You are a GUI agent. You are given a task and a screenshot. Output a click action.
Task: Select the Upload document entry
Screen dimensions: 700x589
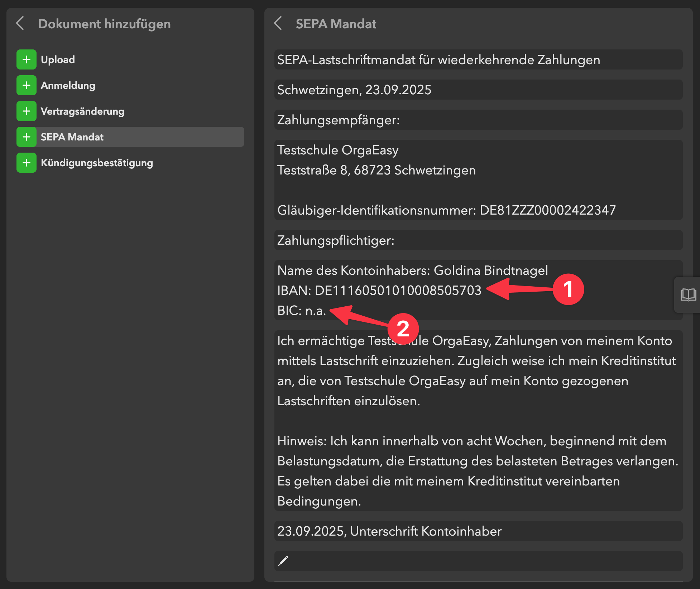tap(58, 59)
